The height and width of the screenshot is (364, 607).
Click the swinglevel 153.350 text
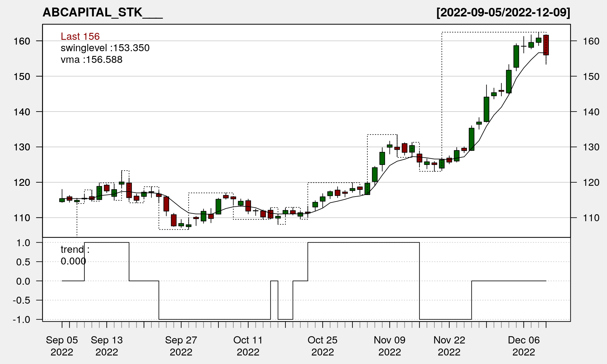pyautogui.click(x=105, y=48)
